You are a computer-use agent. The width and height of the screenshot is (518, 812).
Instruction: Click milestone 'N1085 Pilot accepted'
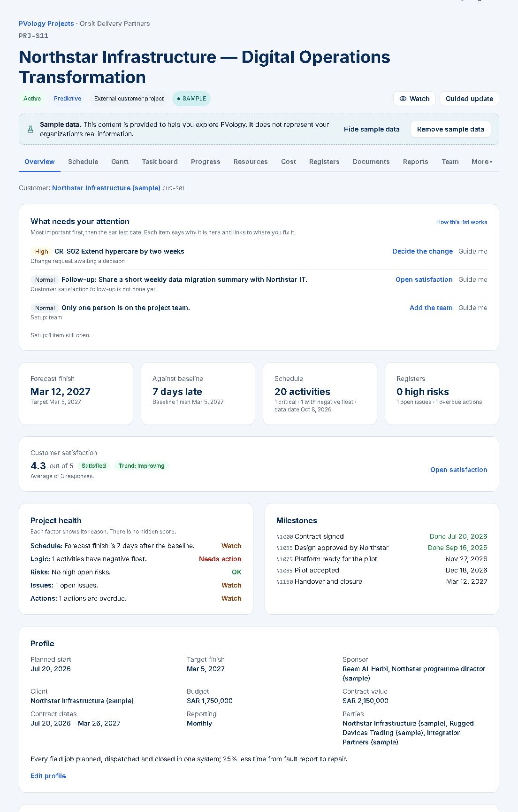coord(308,570)
